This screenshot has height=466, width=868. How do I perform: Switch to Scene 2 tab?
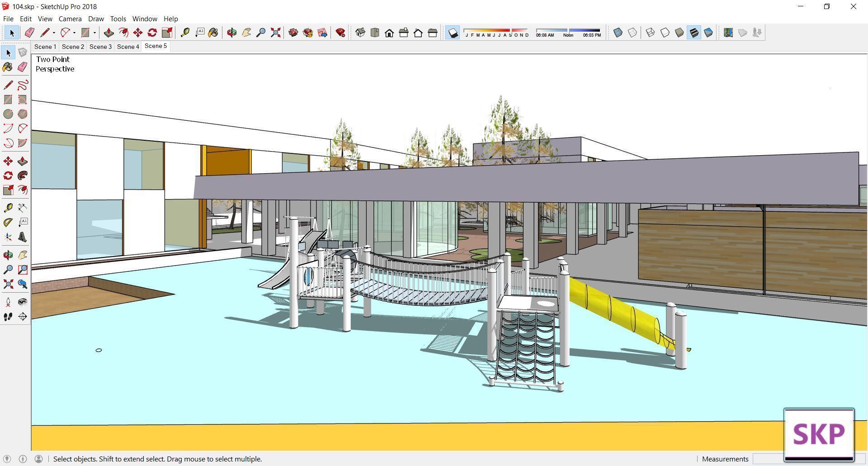pos(73,47)
